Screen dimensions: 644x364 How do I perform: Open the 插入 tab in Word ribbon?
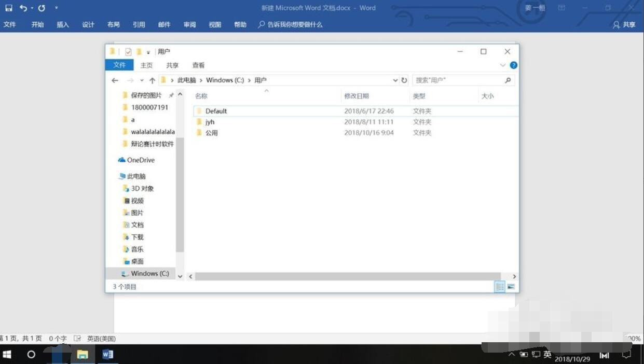pos(63,24)
